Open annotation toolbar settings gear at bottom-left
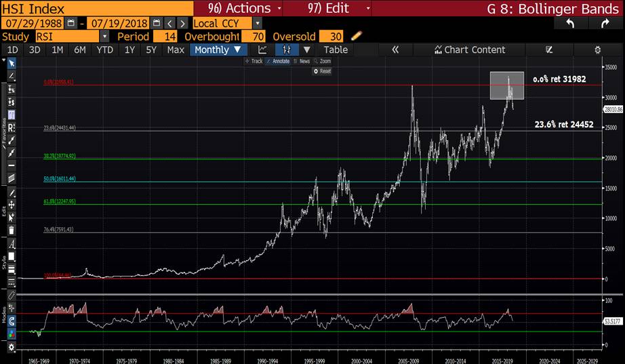 pos(12,347)
